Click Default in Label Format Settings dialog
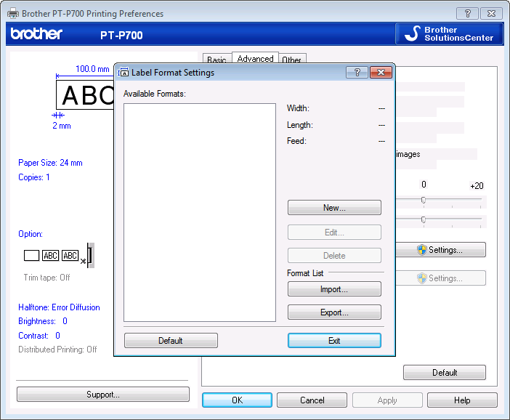 [171, 341]
